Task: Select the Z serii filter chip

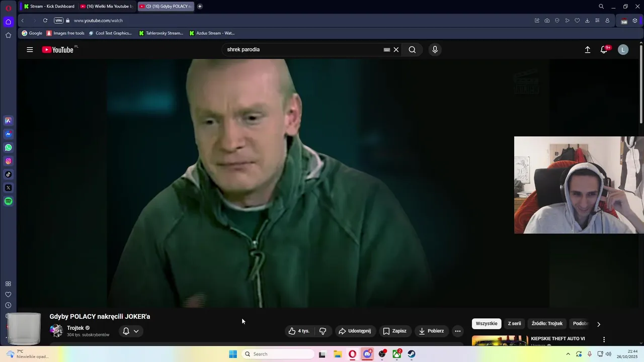Action: pyautogui.click(x=514, y=323)
